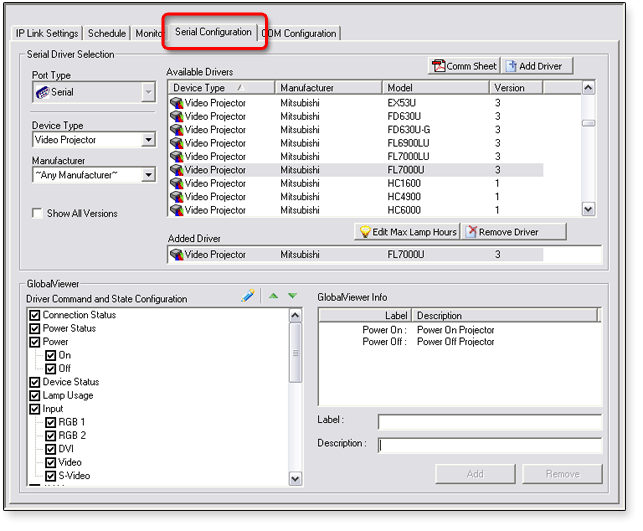The width and height of the screenshot is (643, 531).
Task: Open the Port Type dropdown
Action: (148, 93)
